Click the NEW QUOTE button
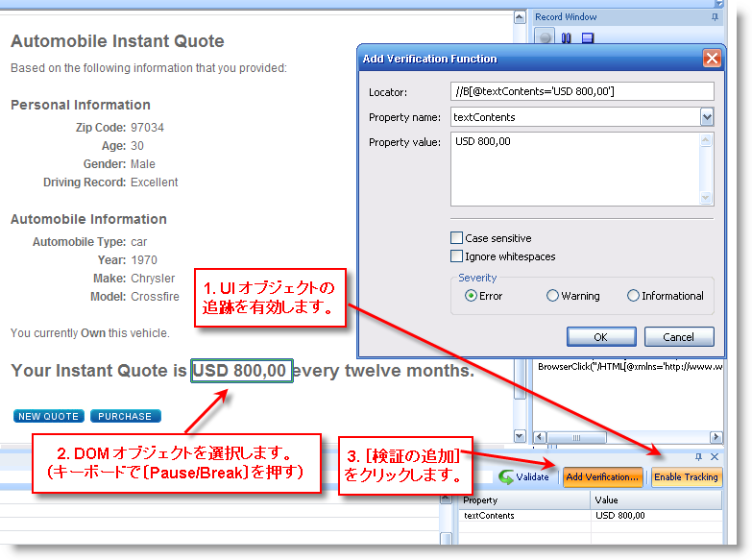This screenshot has width=752, height=560. point(48,416)
